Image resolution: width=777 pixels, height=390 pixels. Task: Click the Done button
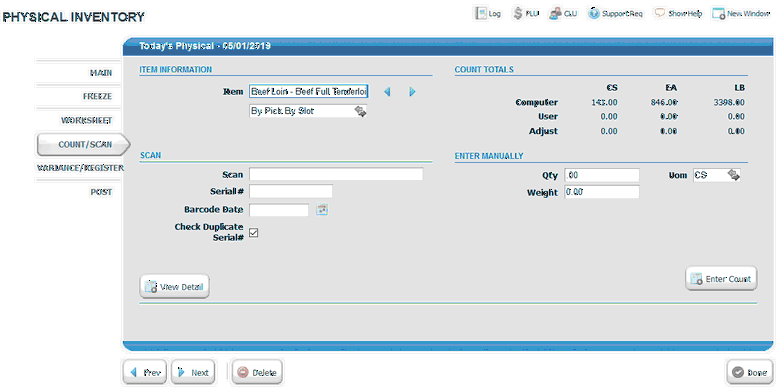point(750,372)
